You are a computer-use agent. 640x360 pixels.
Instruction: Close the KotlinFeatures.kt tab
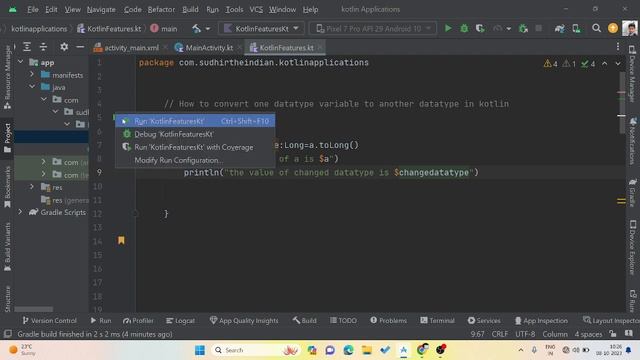[x=321, y=47]
